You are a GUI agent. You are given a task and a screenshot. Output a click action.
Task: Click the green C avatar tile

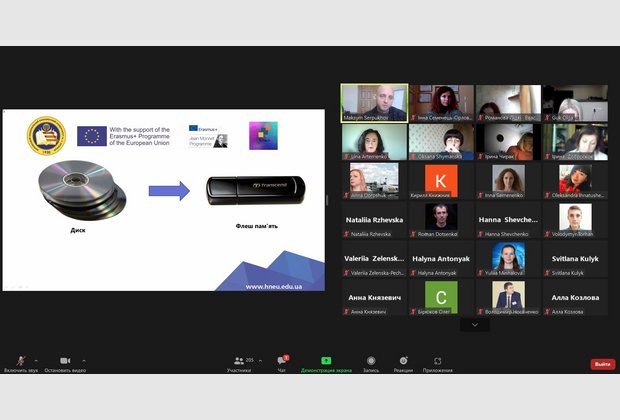(441, 297)
